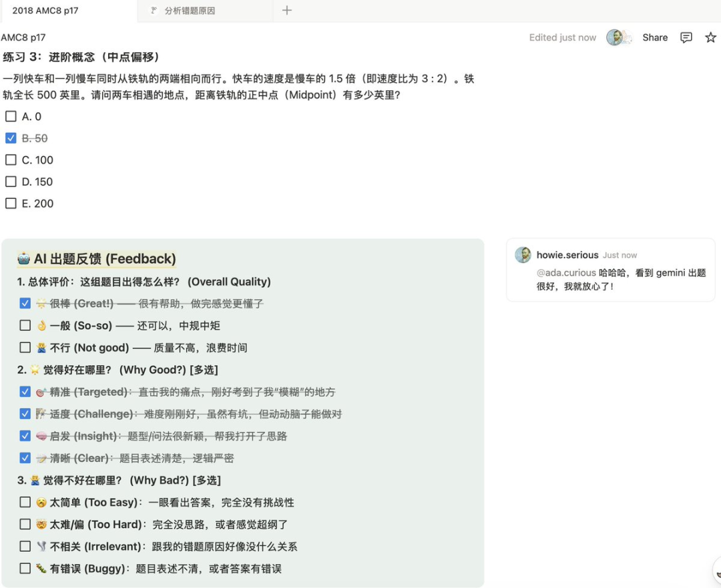The image size is (721, 588).
Task: Uncheck the 很棒 (Great!) checkbox
Action: (x=25, y=304)
